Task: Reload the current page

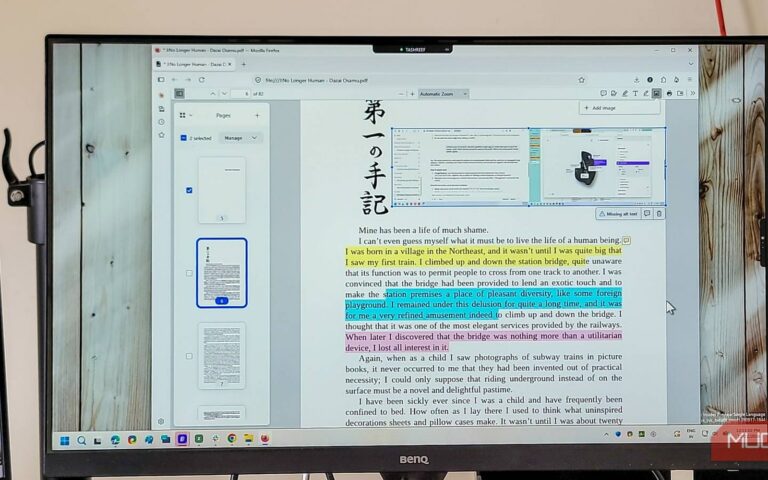Action: 201,79
